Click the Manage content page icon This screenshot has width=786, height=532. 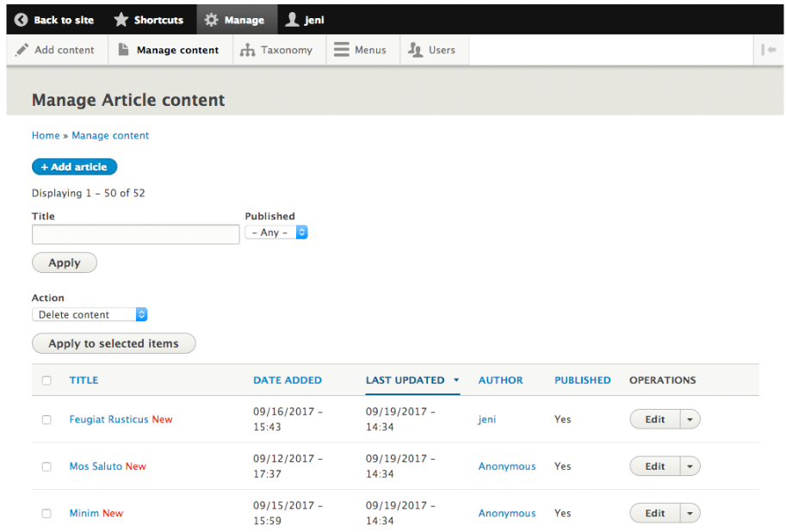(123, 50)
